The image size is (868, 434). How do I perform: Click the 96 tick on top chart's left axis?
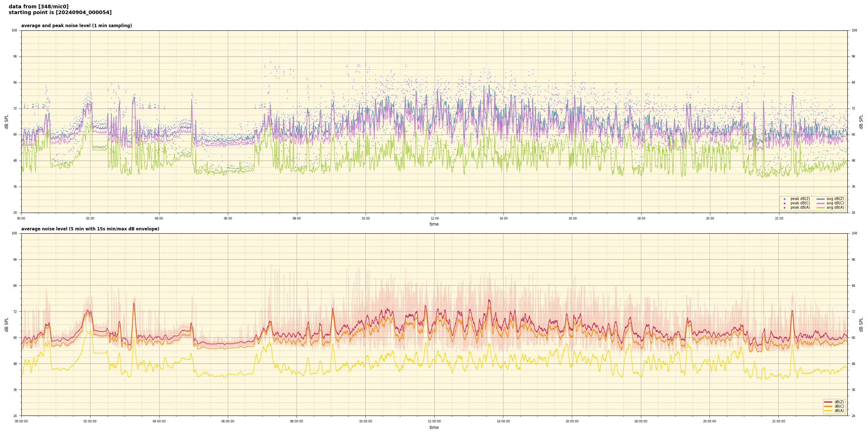click(x=15, y=56)
